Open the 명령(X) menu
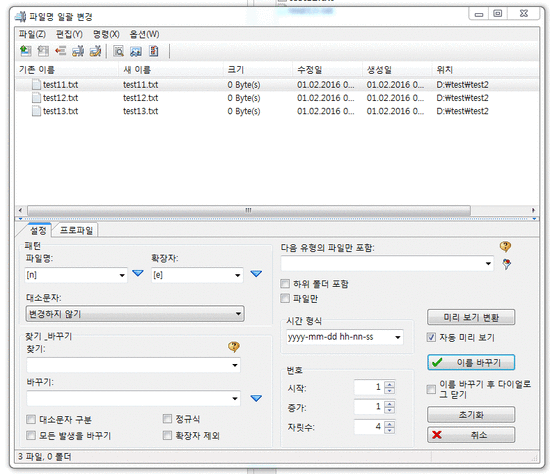 106,34
